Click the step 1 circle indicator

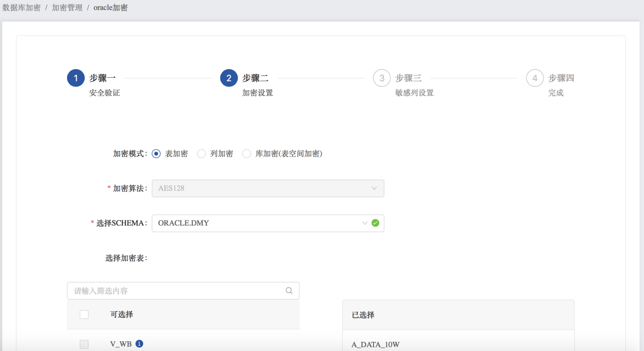(76, 78)
